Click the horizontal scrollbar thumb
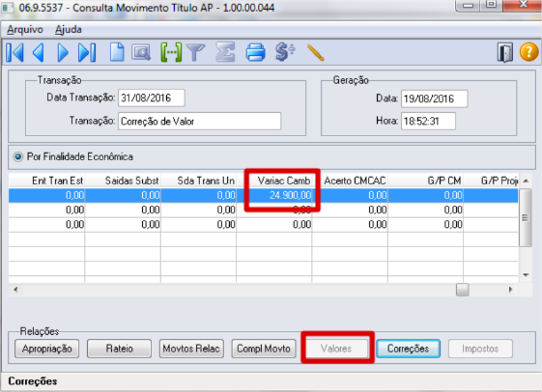Viewport: 542px width, 392px height. pyautogui.click(x=462, y=290)
